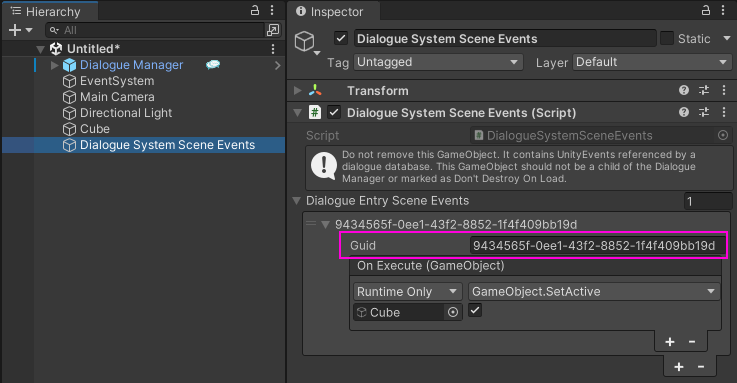Image resolution: width=737 pixels, height=383 pixels.
Task: Open Transform component context menu
Action: tap(724, 90)
